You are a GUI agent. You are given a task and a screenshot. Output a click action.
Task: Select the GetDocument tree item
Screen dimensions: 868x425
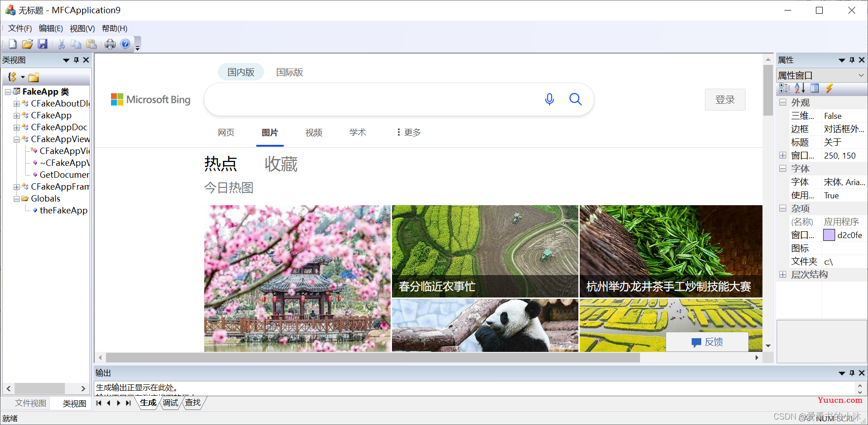pyautogui.click(x=64, y=175)
